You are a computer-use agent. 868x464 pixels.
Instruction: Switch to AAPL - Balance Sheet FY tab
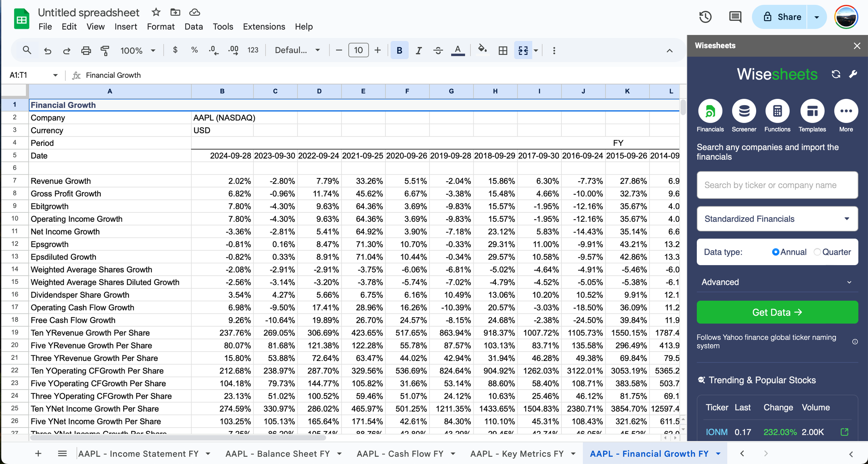click(278, 454)
